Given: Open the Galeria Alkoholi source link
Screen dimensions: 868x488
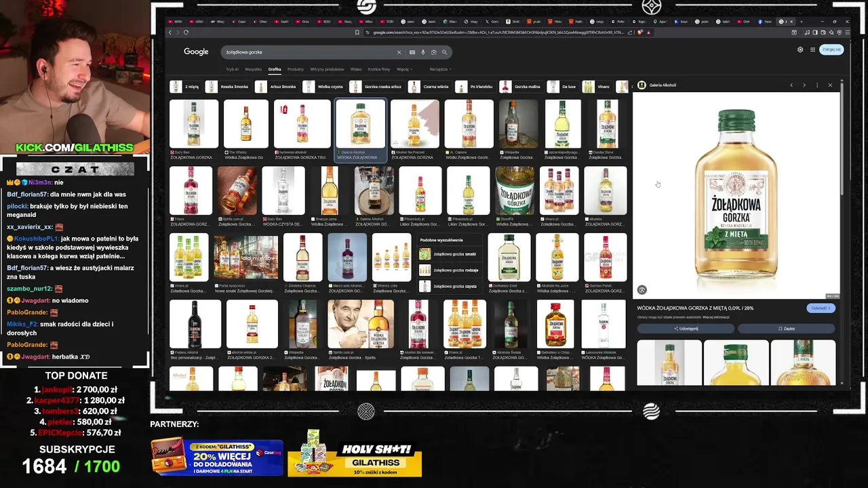Looking at the screenshot, I should pos(663,85).
